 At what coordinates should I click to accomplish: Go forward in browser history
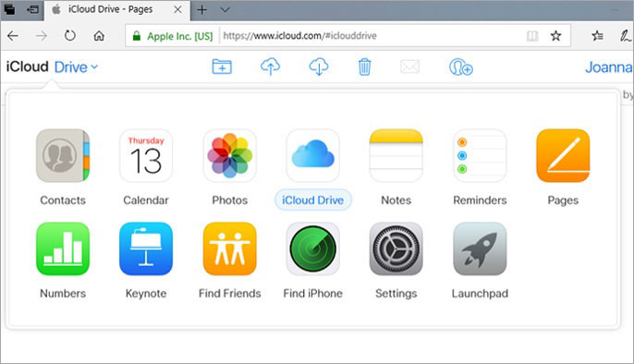pyautogui.click(x=42, y=36)
